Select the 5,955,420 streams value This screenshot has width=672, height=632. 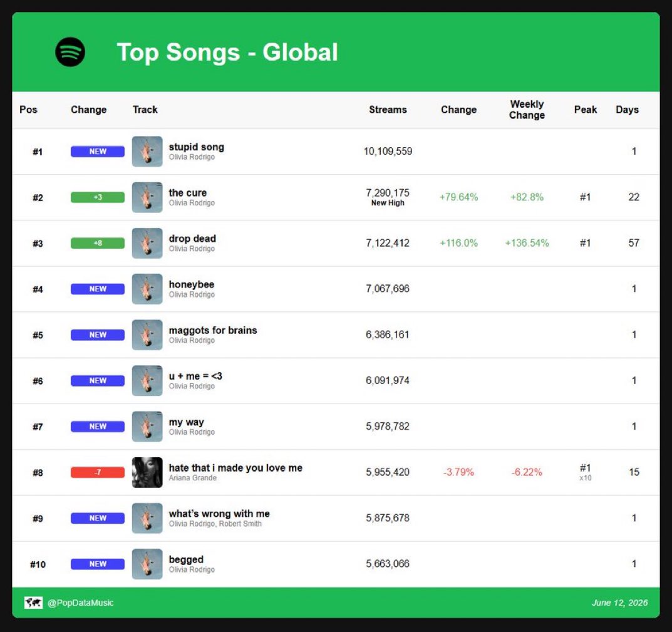388,472
